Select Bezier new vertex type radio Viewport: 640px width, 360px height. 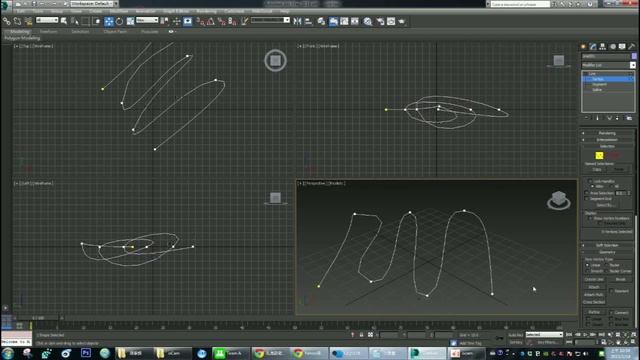[607, 265]
